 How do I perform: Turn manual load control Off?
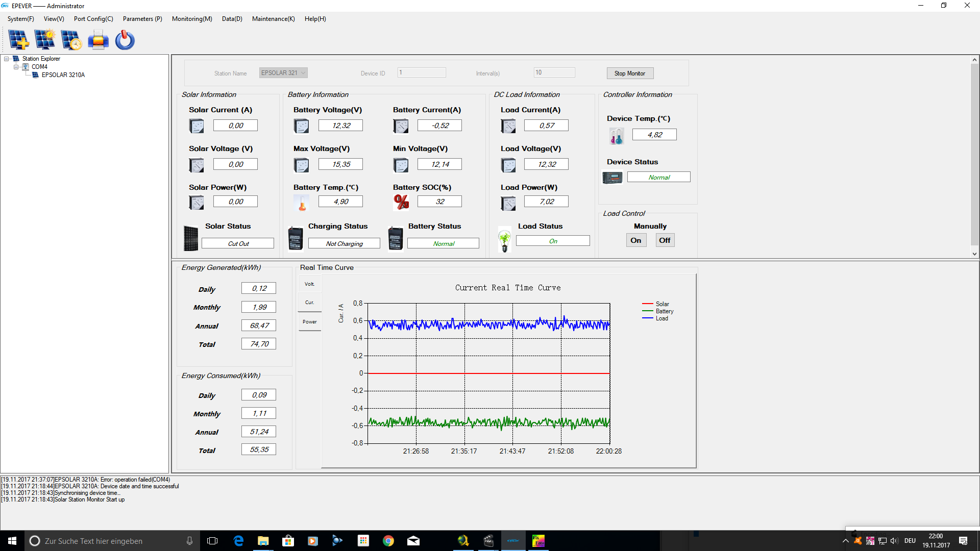pos(665,240)
